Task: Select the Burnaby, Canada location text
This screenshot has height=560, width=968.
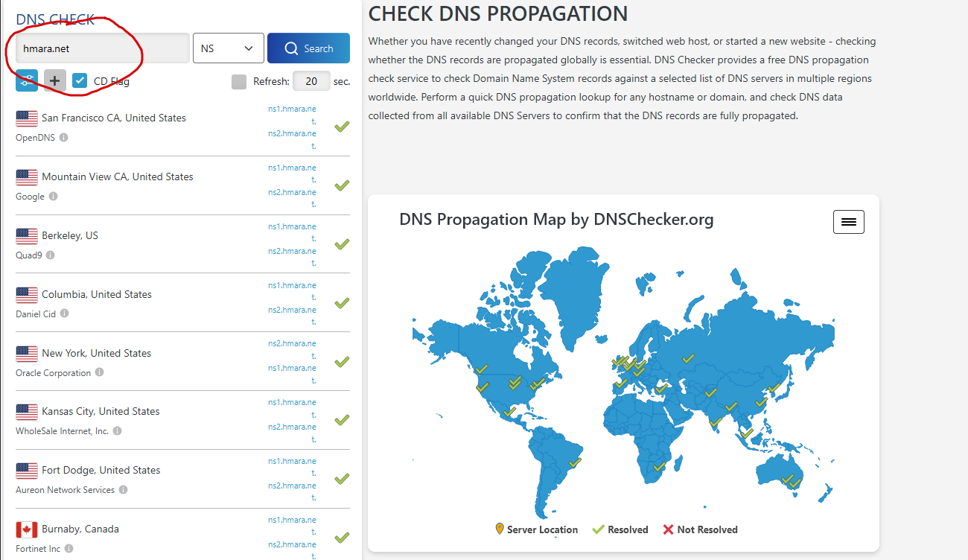Action: pos(80,529)
